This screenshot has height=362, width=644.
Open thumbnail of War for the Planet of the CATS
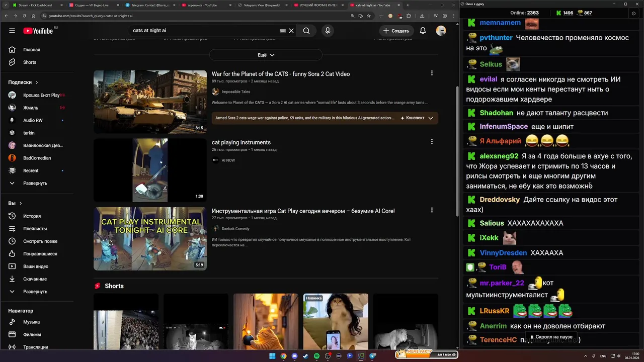click(150, 102)
